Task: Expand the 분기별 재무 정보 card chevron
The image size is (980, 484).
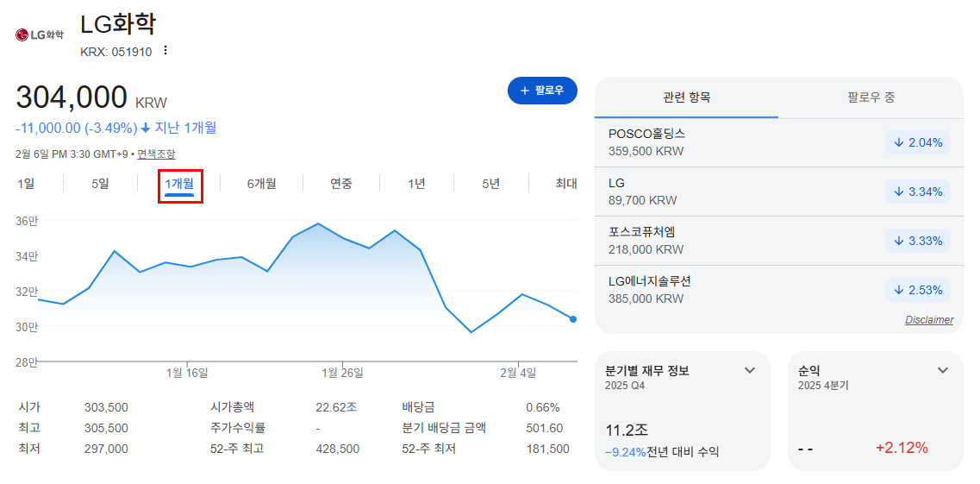Action: [750, 370]
